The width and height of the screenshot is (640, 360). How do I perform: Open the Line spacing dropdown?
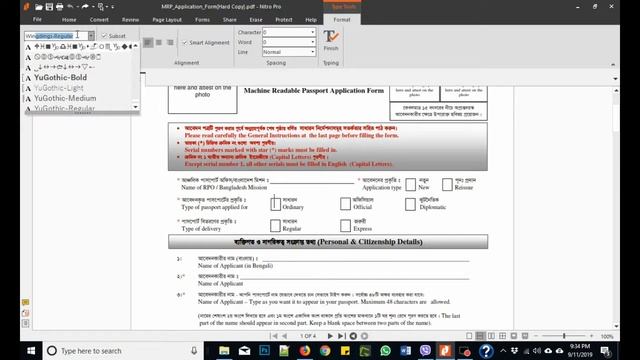point(313,52)
